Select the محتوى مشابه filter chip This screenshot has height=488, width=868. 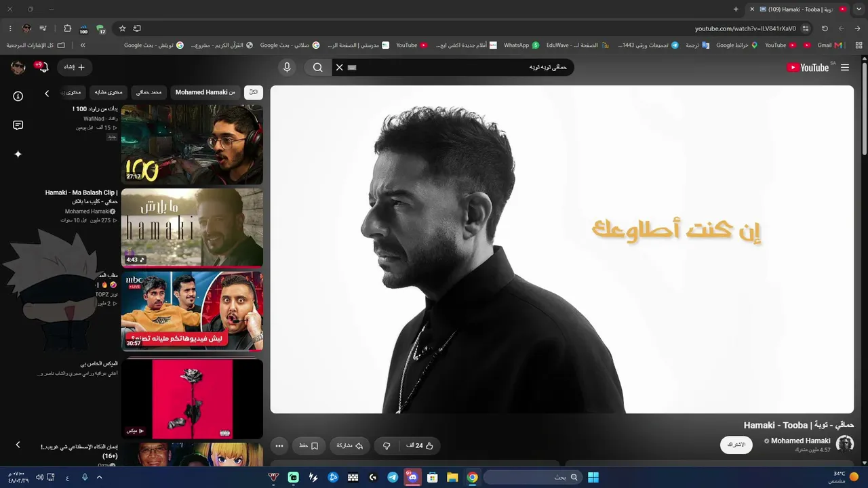click(108, 92)
